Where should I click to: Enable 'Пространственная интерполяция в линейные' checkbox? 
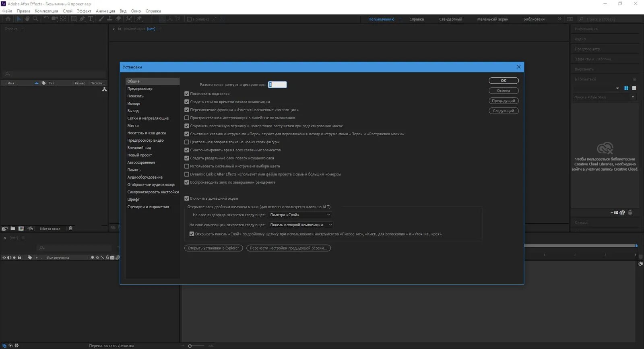point(187,118)
